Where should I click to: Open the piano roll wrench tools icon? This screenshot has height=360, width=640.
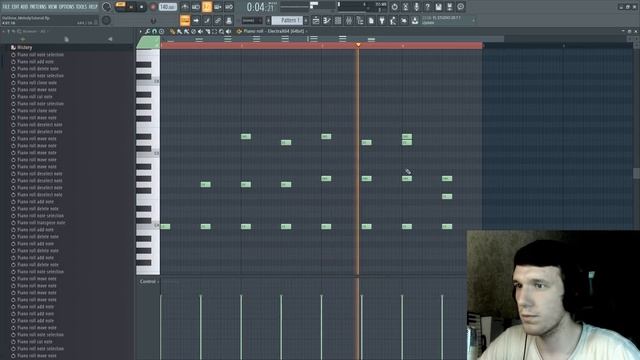[147, 31]
